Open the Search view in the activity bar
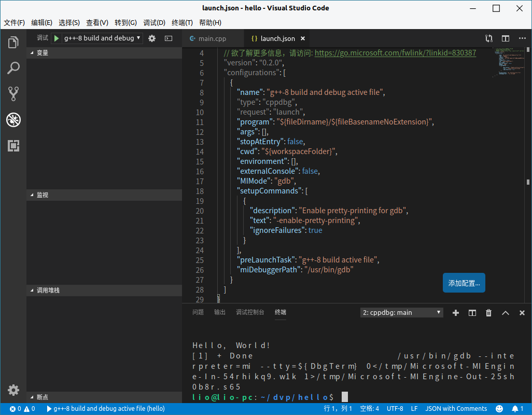 pos(13,67)
